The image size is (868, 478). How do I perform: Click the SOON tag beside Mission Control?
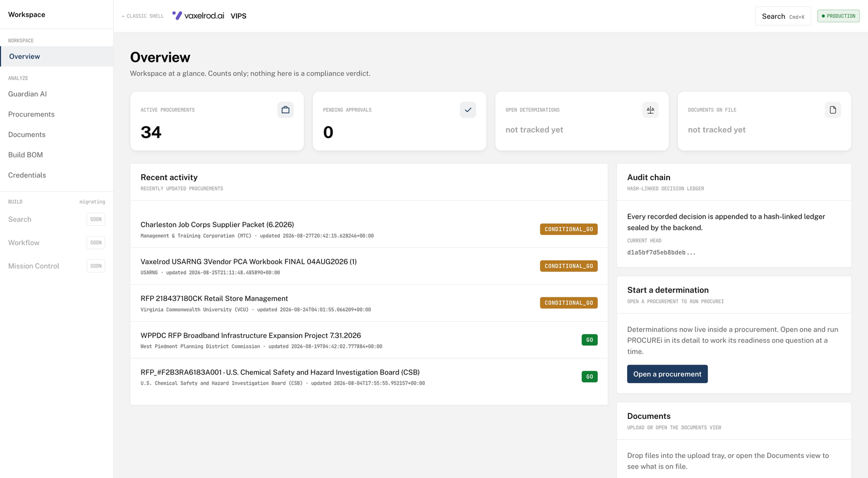(x=96, y=266)
